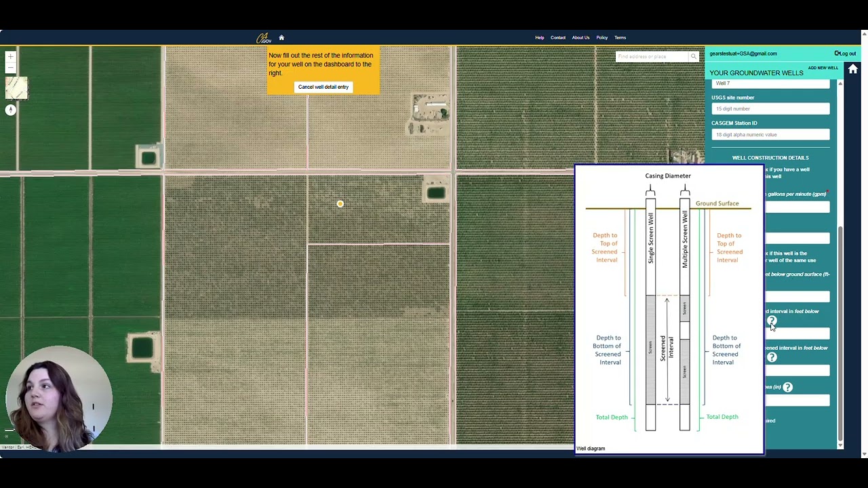Open the Help menu item

[540, 38]
